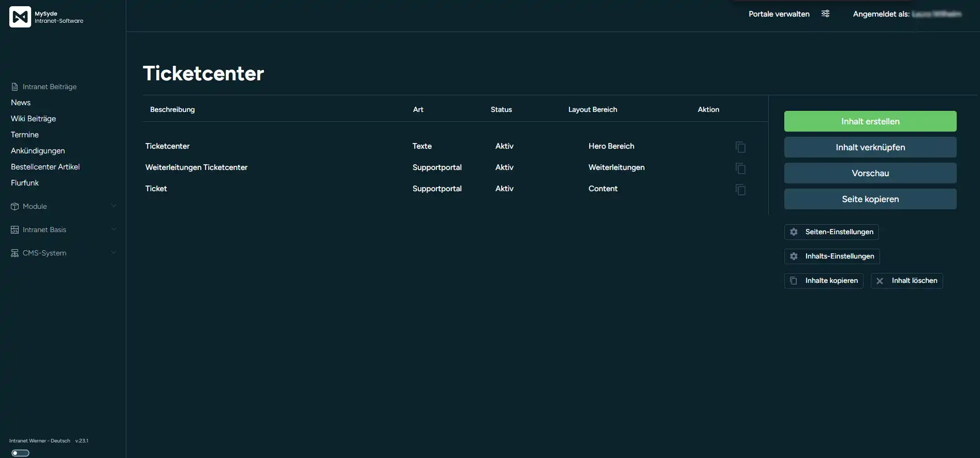980x458 pixels.
Task: Expand the CMS-System section chevron
Action: [113, 252]
